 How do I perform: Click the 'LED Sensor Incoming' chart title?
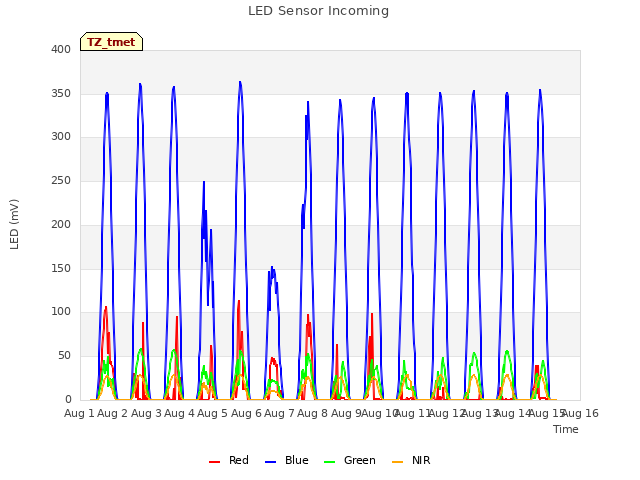click(x=318, y=11)
